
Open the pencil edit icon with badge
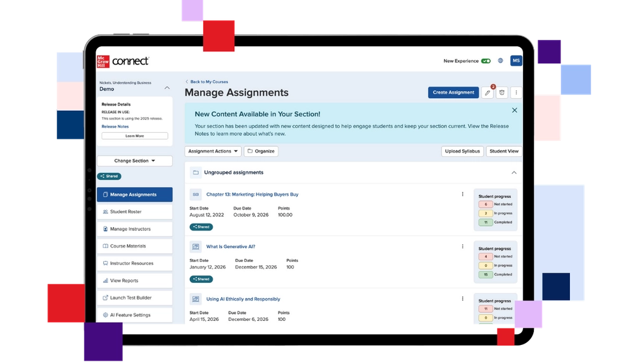click(x=488, y=92)
